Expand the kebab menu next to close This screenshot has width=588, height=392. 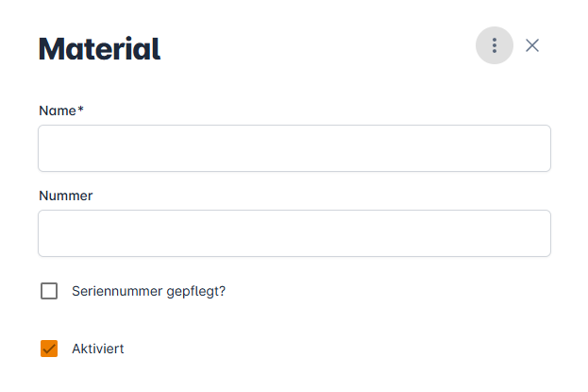[494, 45]
